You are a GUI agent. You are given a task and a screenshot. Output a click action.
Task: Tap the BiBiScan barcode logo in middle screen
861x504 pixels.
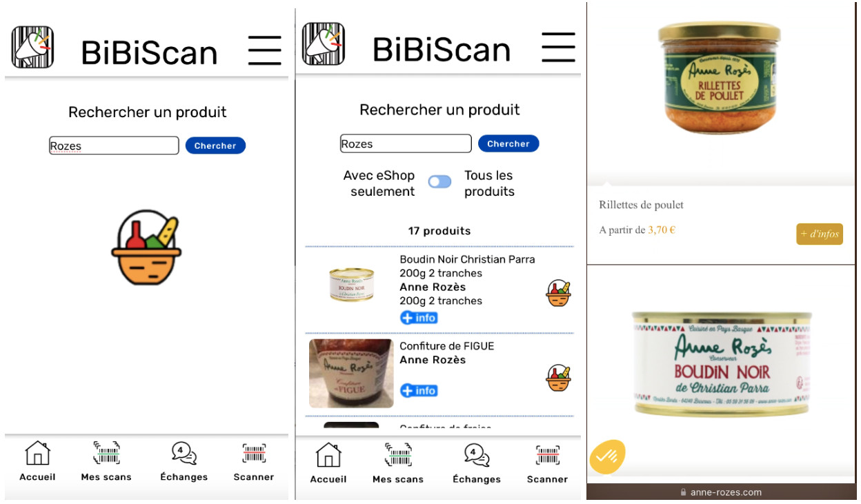pyautogui.click(x=324, y=44)
